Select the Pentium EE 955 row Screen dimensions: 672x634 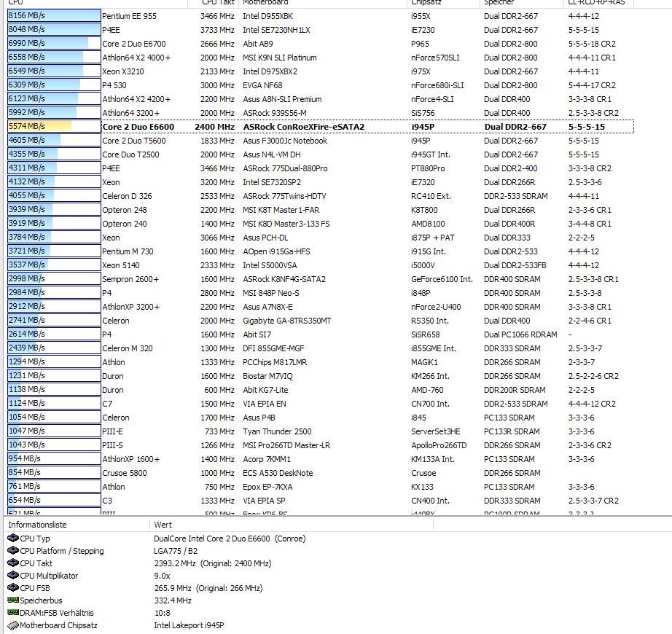pos(321,16)
